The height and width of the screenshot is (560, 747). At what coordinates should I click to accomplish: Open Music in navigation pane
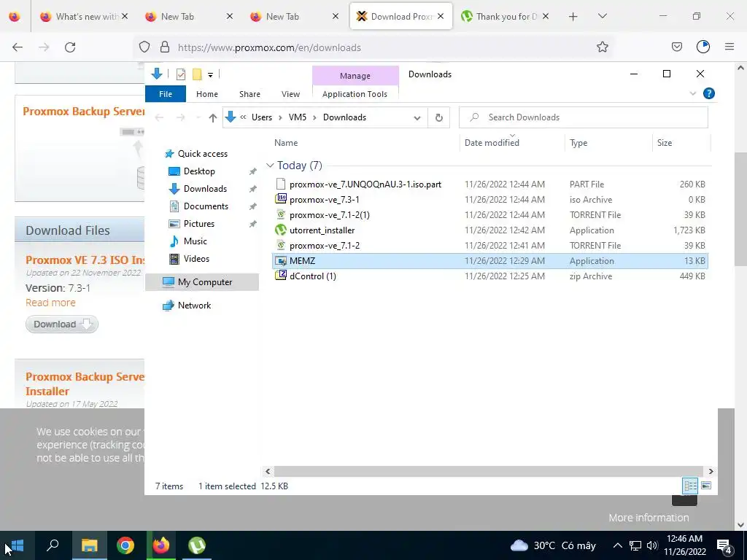[x=195, y=241]
